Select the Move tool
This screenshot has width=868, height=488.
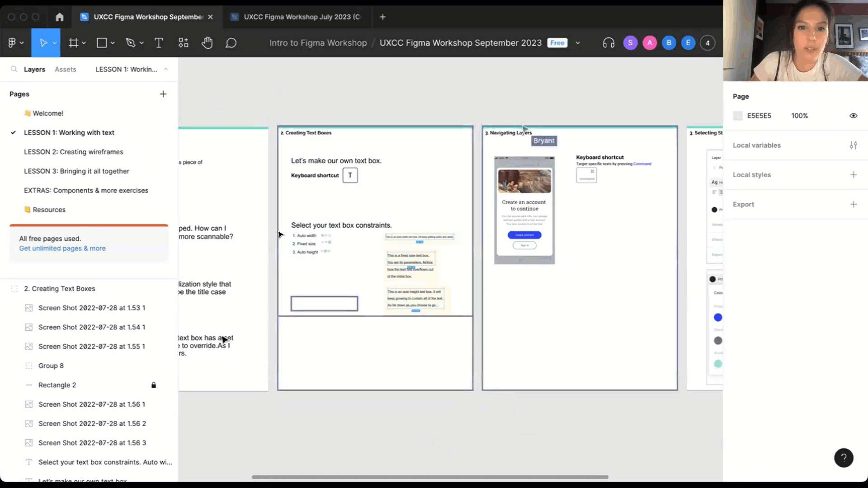coord(43,42)
